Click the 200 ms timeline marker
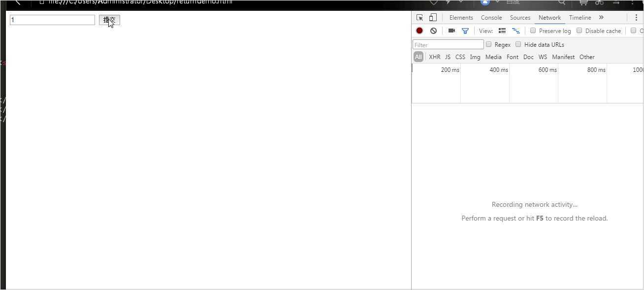This screenshot has height=290, width=644. (450, 70)
